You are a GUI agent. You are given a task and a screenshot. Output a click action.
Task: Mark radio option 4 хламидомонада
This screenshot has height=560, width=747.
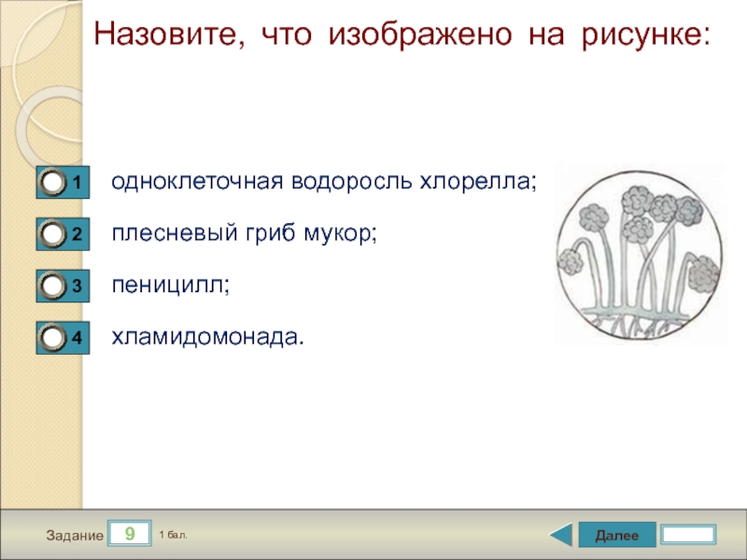(52, 338)
